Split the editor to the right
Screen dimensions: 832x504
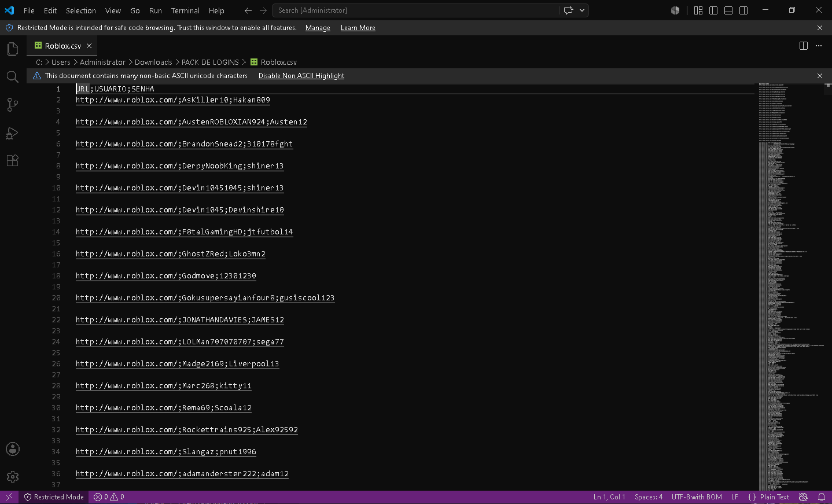point(804,46)
